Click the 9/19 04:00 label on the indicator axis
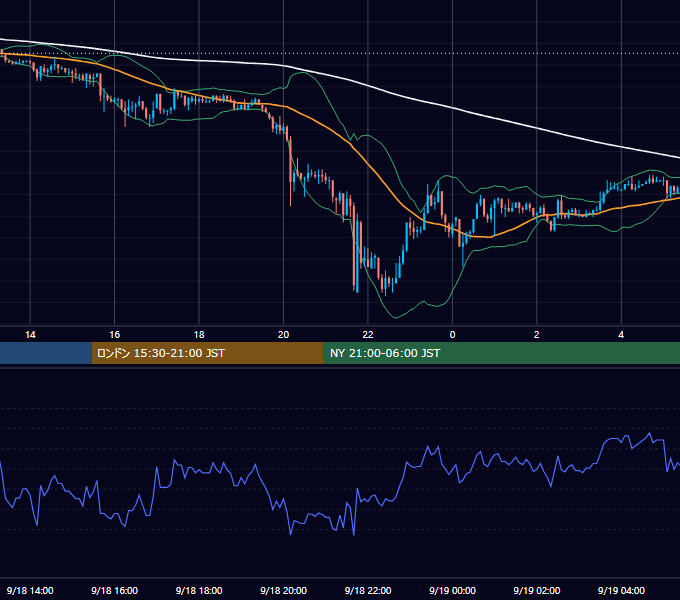The width and height of the screenshot is (680, 600). (621, 590)
